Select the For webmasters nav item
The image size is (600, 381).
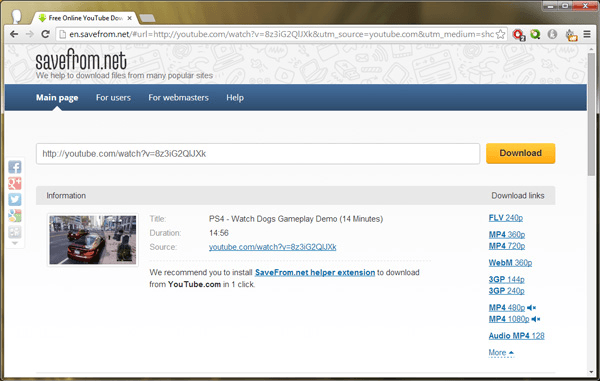click(178, 98)
